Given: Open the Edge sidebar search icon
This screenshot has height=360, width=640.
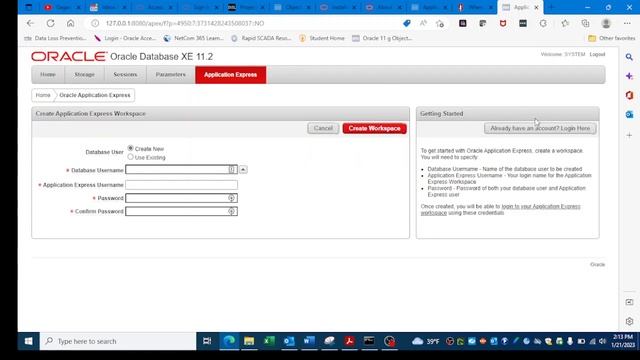Looking at the screenshot, I should pos(629,57).
